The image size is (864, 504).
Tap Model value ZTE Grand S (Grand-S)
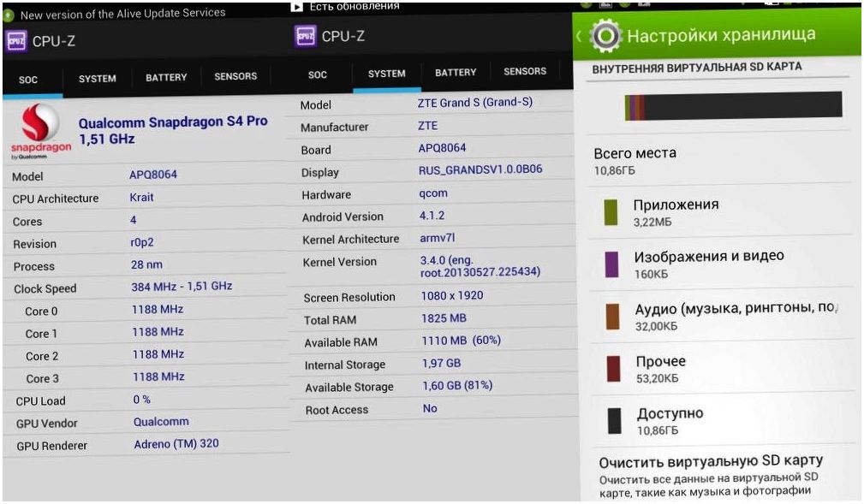click(475, 103)
